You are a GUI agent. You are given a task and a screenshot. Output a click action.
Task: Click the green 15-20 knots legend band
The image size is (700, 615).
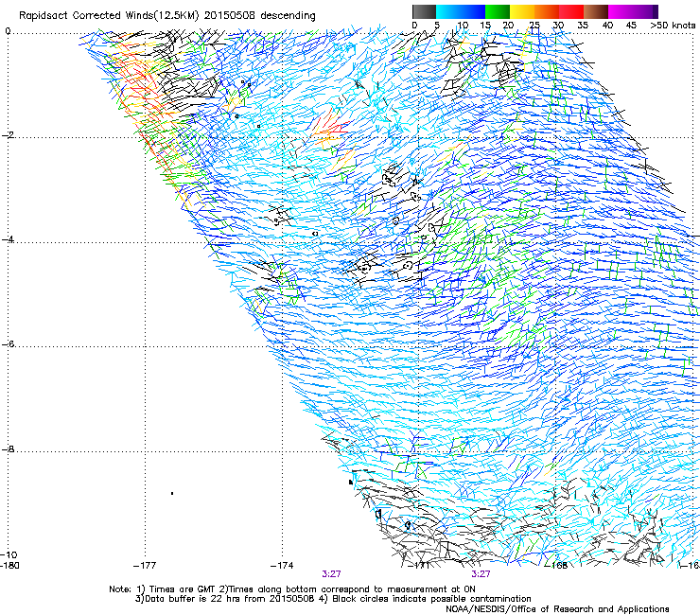point(498,11)
